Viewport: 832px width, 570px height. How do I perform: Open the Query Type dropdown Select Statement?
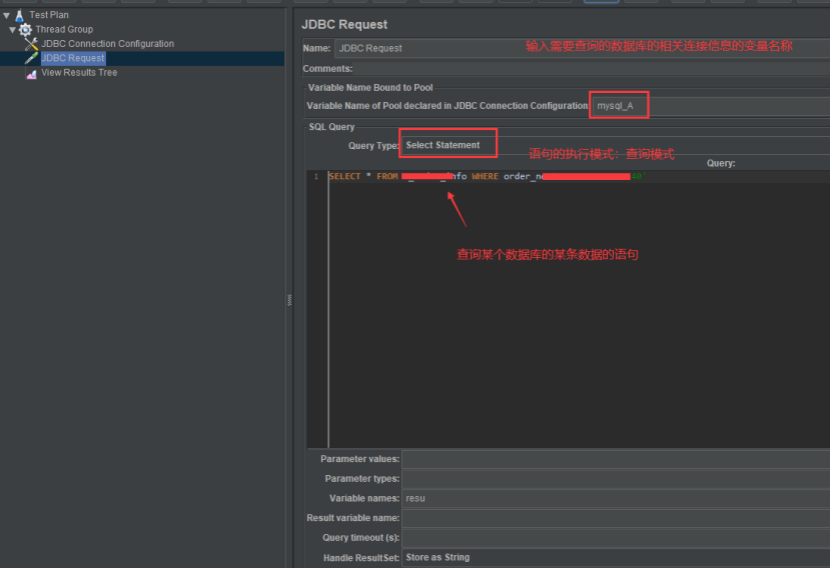615,145
